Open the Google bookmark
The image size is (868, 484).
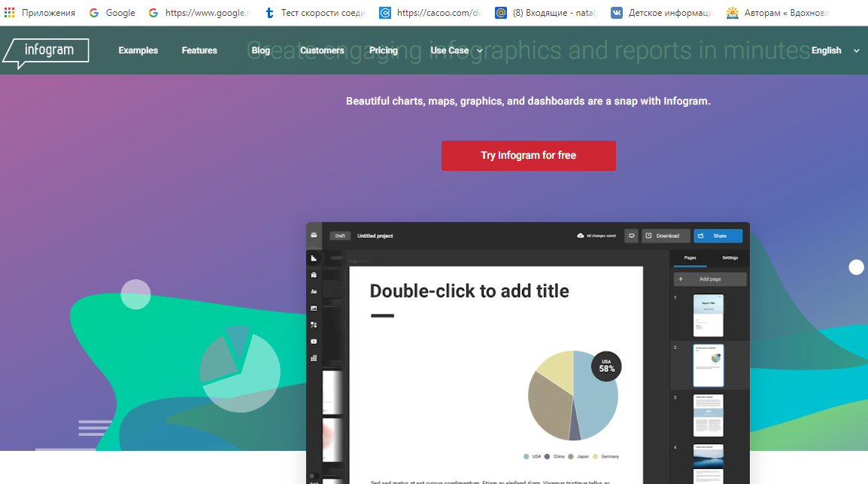point(112,13)
